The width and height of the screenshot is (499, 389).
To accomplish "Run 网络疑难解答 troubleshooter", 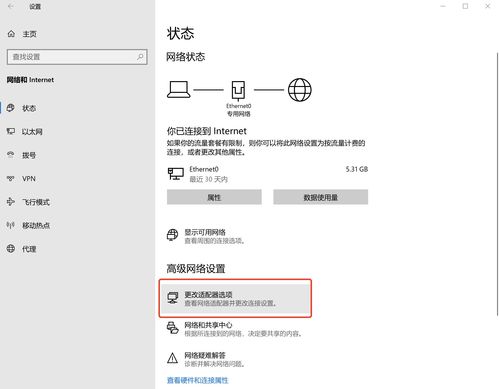I will point(207,359).
